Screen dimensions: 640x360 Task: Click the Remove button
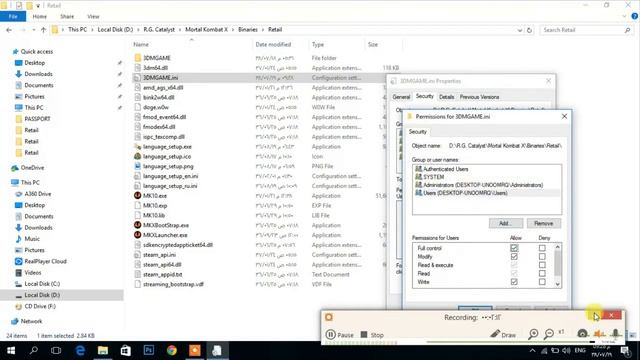pos(544,223)
